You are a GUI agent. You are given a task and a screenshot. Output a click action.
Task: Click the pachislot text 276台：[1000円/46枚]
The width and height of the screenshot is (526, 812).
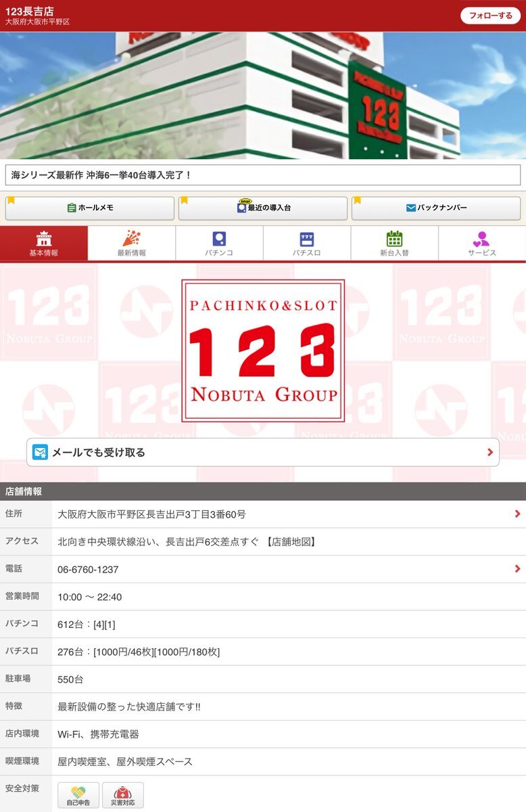click(139, 652)
